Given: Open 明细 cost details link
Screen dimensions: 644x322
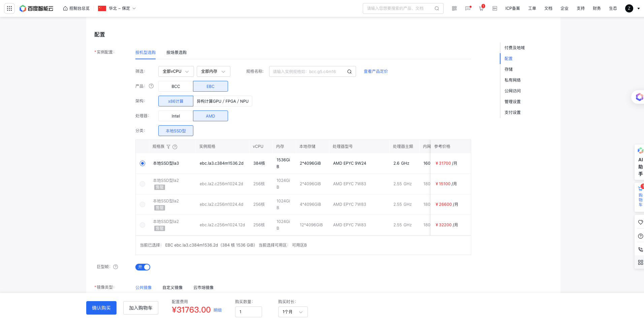Looking at the screenshot, I should click(x=218, y=310).
